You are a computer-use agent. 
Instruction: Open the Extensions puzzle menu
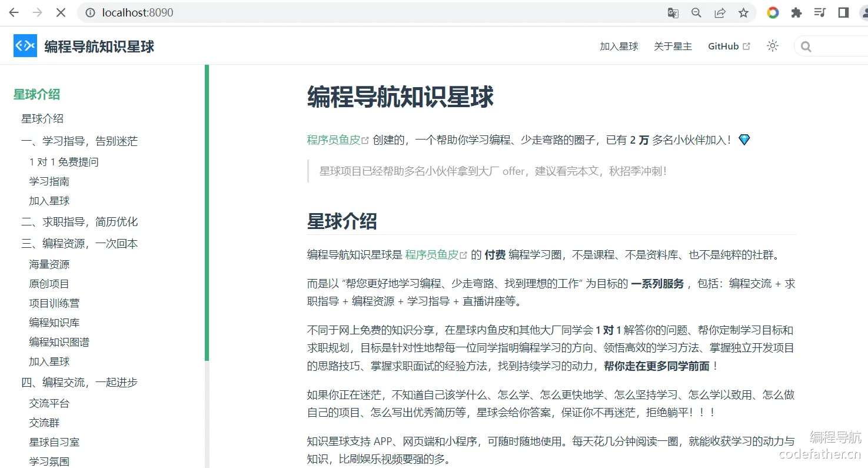pyautogui.click(x=796, y=12)
